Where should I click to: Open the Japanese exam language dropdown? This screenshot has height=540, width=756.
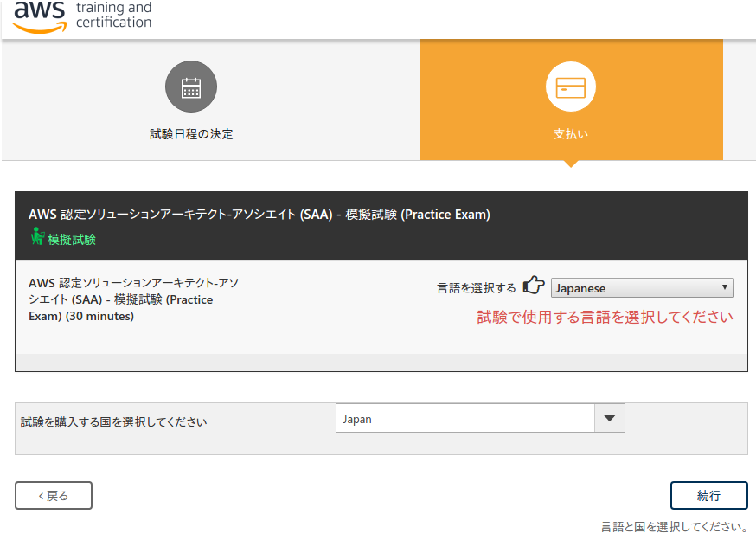(x=642, y=288)
